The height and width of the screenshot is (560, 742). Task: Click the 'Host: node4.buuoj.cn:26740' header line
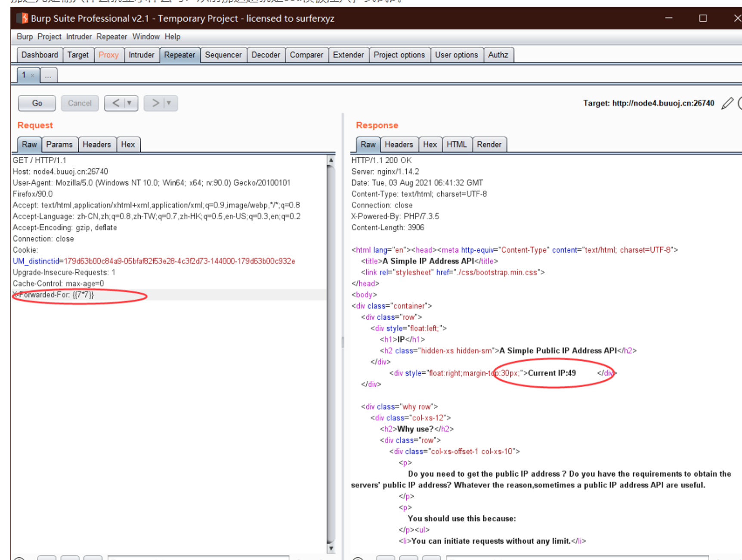click(60, 172)
